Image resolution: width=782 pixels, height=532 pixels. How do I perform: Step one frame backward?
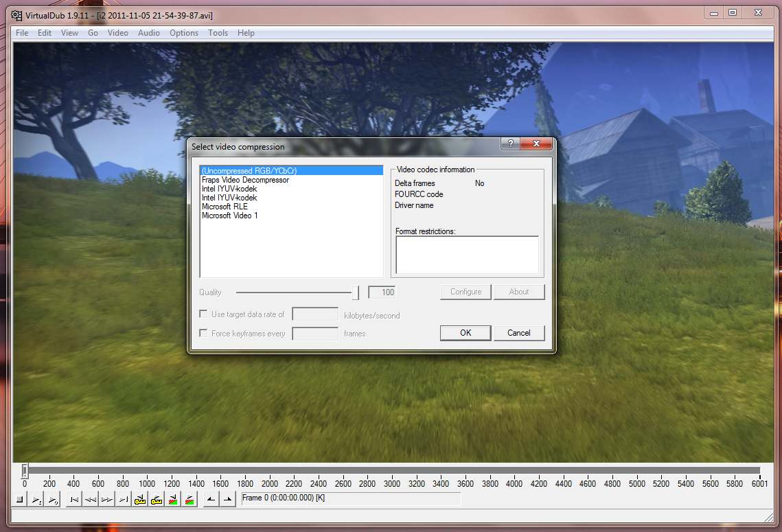90,499
